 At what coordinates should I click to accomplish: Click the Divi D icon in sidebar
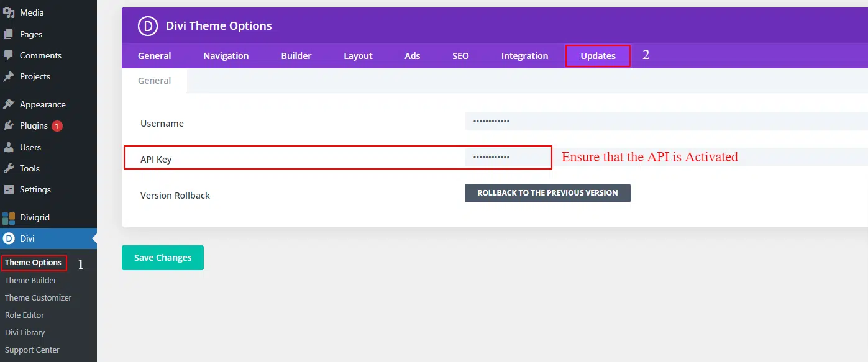pyautogui.click(x=9, y=238)
